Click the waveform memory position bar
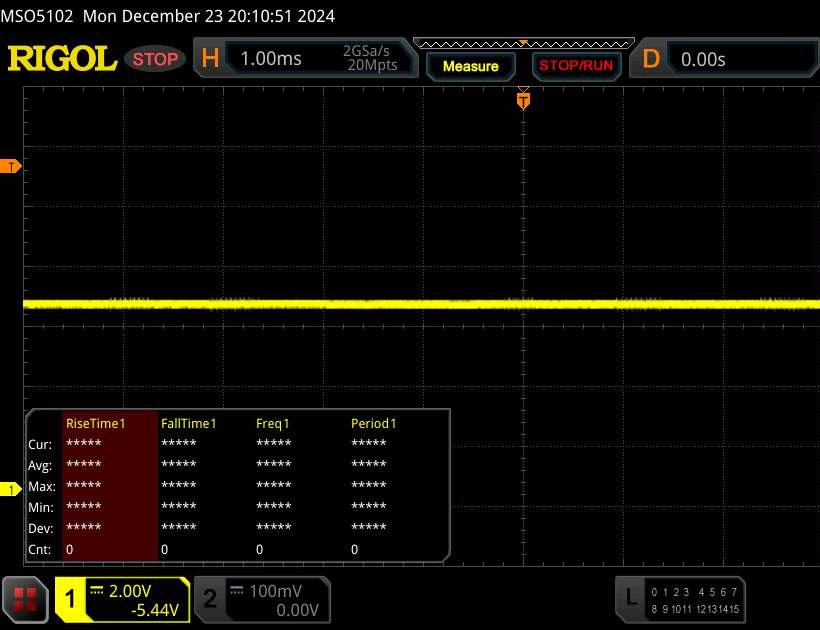820x630 pixels. [x=523, y=43]
